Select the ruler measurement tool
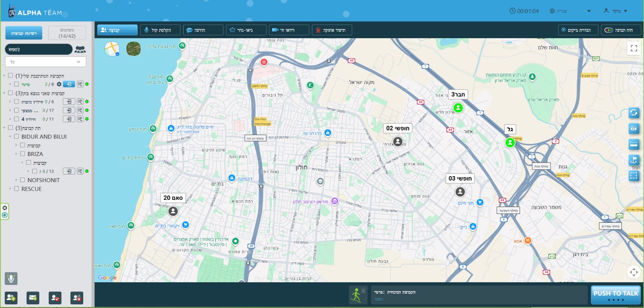644x308 pixels. [634, 144]
